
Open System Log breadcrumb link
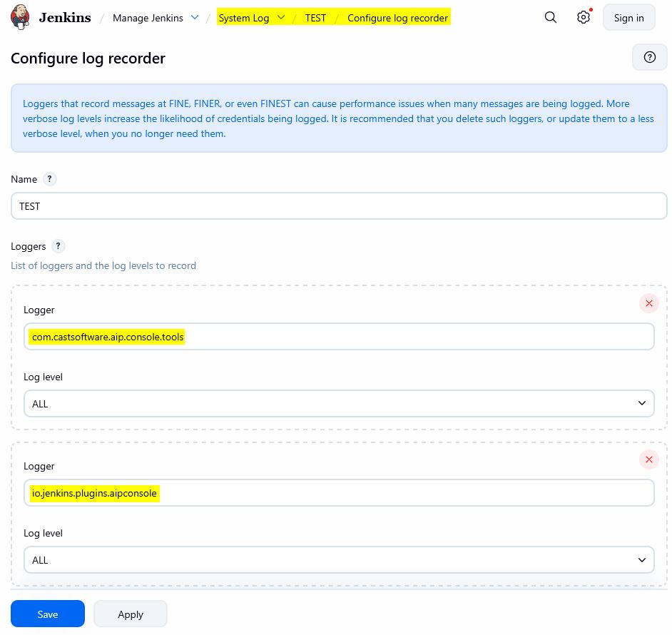(x=244, y=18)
